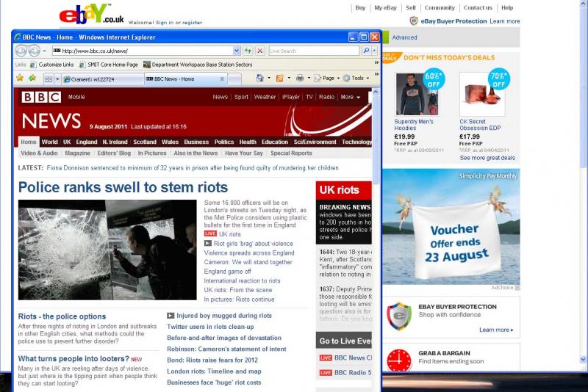Click Add to Favorites star-plus icon
The width and height of the screenshot is (588, 392).
pyautogui.click(x=32, y=78)
